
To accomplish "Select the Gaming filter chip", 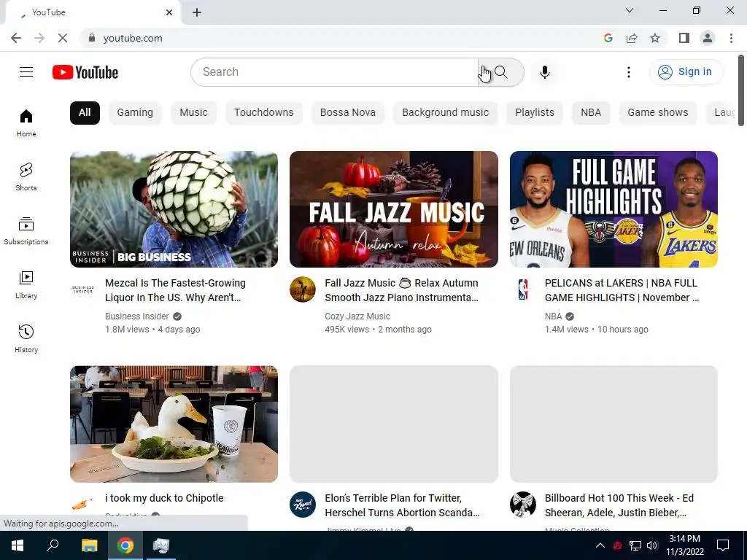I will [135, 113].
